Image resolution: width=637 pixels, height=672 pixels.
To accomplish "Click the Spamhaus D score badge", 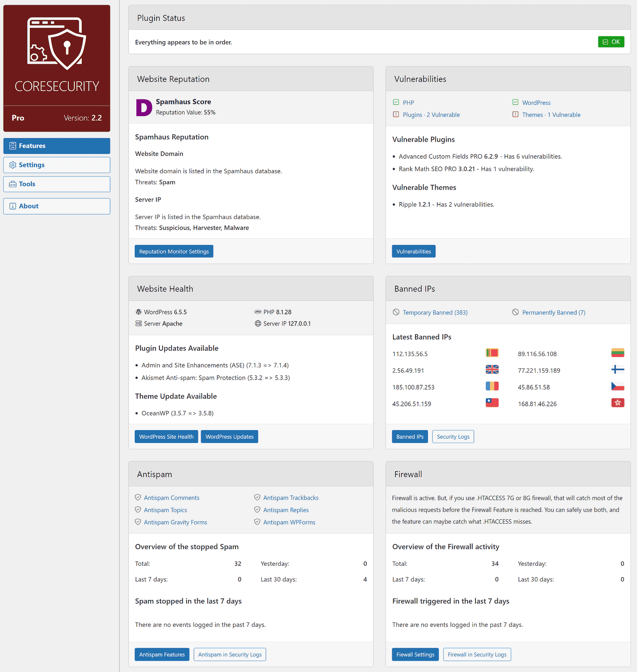I will [144, 107].
